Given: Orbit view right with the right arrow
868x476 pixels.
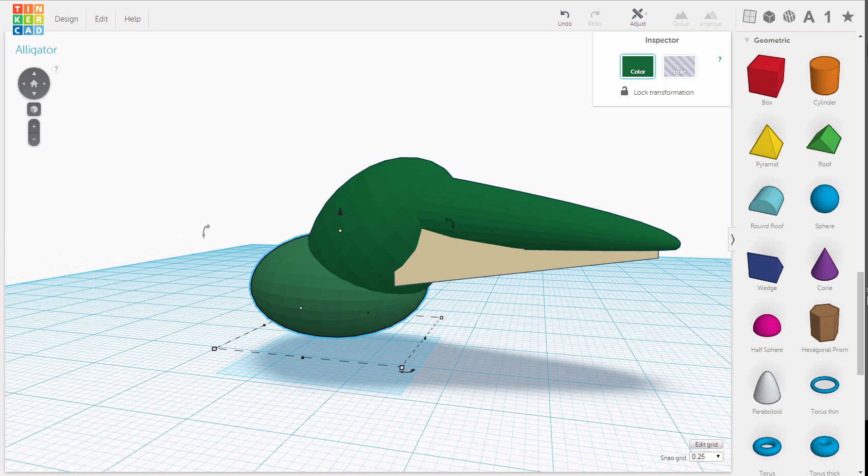Looking at the screenshot, I should click(x=45, y=83).
